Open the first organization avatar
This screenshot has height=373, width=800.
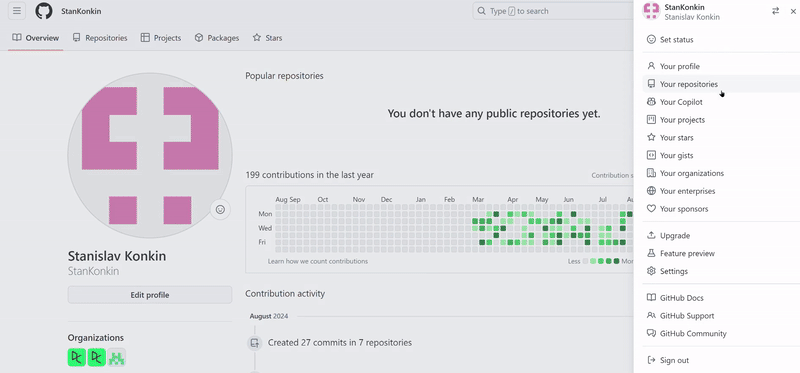click(x=77, y=357)
